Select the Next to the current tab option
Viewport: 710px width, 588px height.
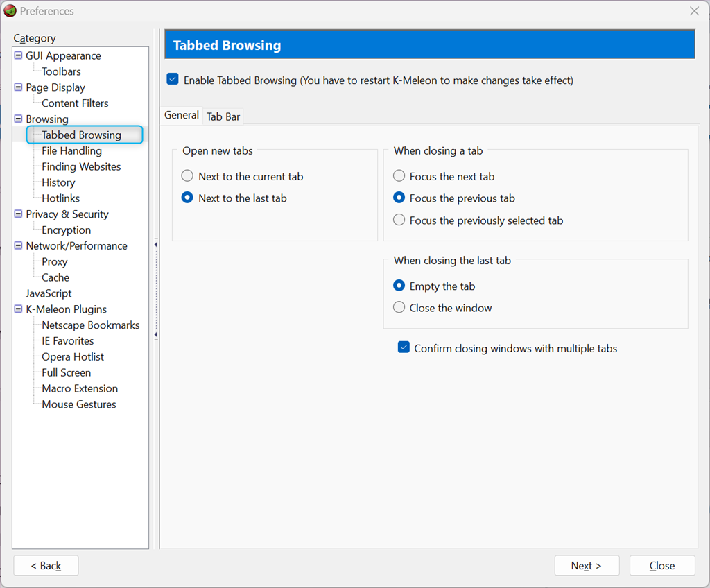click(x=187, y=175)
